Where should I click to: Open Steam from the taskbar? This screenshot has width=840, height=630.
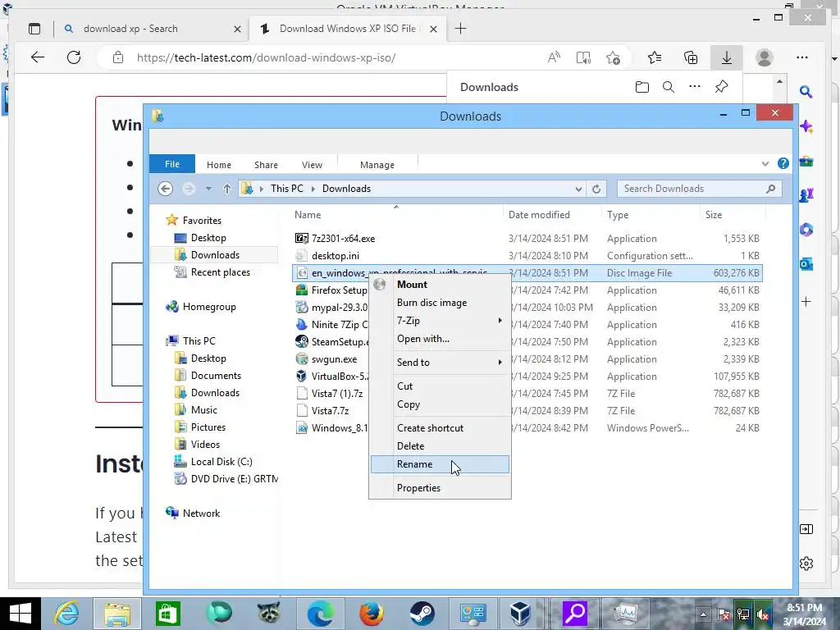pyautogui.click(x=422, y=614)
